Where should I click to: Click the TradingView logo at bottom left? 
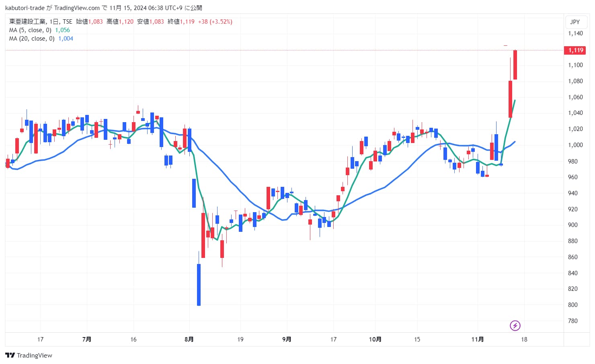(x=29, y=355)
